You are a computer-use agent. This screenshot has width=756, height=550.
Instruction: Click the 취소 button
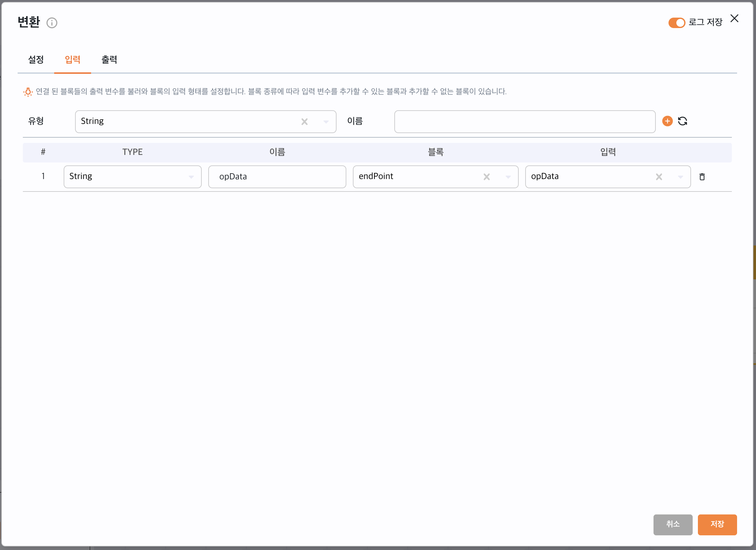(x=673, y=524)
